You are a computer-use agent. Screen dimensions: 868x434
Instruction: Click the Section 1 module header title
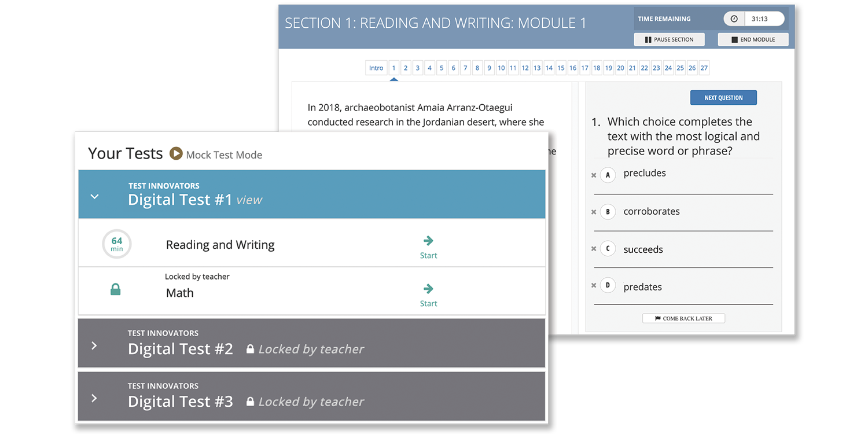point(436,23)
